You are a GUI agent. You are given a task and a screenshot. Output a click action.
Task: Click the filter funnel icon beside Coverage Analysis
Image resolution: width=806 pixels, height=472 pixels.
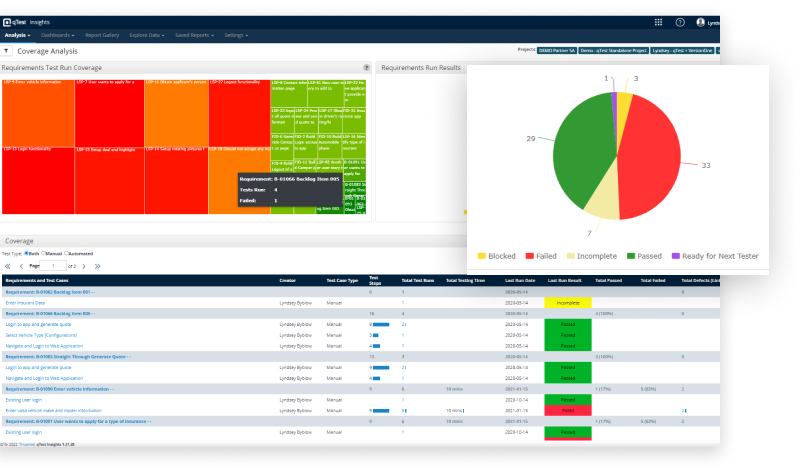point(7,50)
